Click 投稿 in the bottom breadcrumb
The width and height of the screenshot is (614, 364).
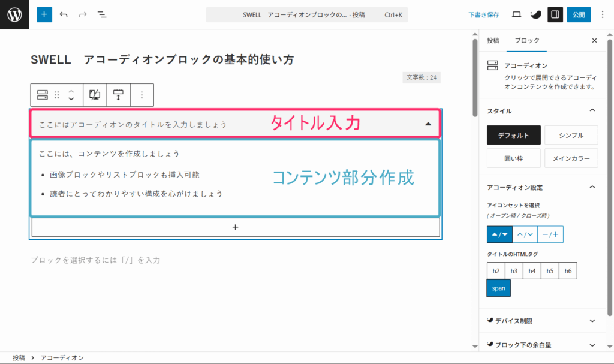(x=19, y=358)
